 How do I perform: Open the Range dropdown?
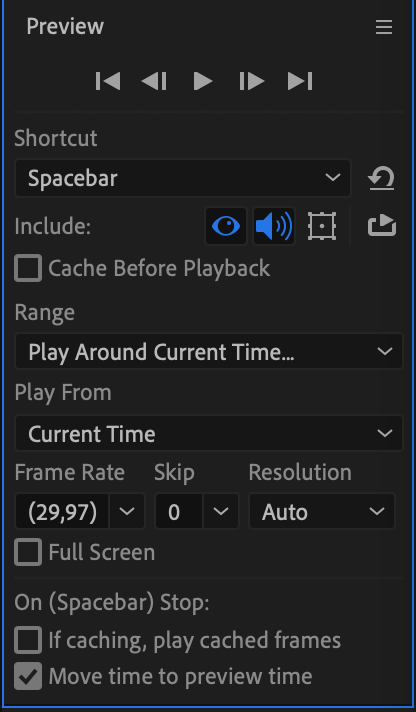[x=209, y=351]
